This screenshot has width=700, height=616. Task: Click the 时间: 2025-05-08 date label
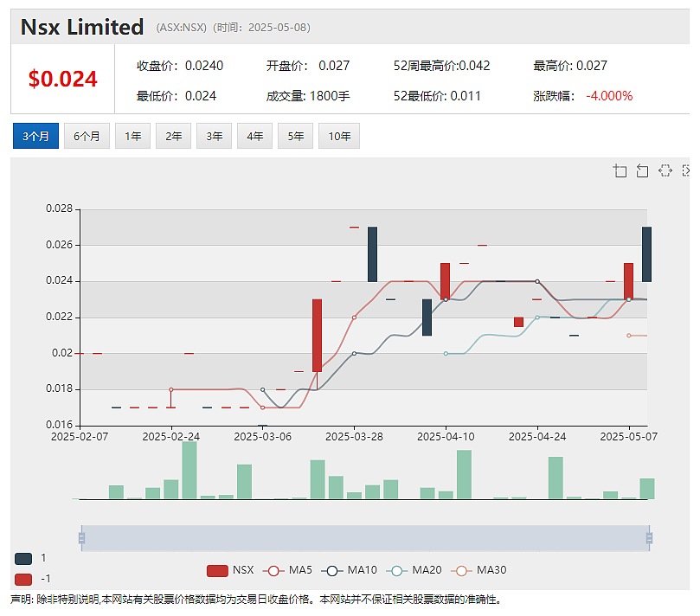click(x=261, y=28)
